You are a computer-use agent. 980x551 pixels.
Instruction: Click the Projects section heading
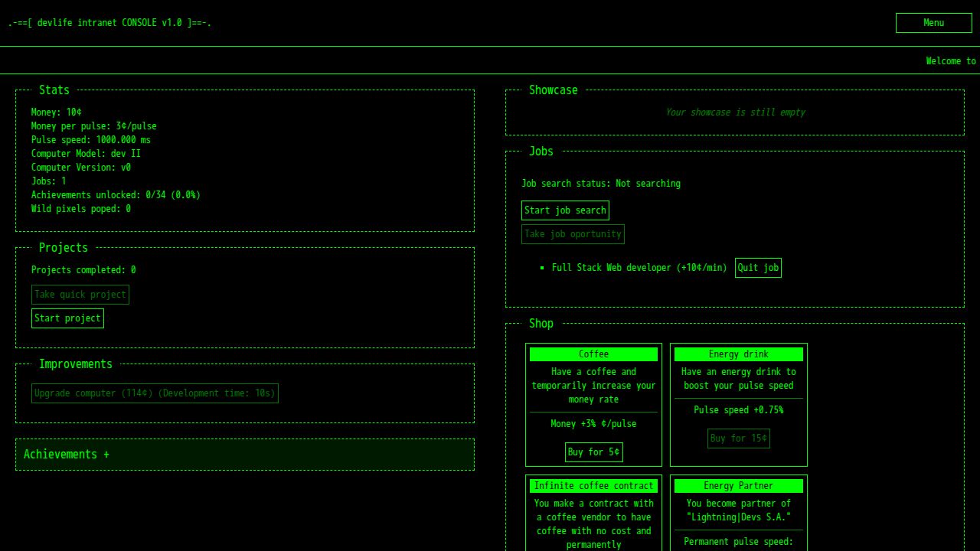[x=64, y=248]
